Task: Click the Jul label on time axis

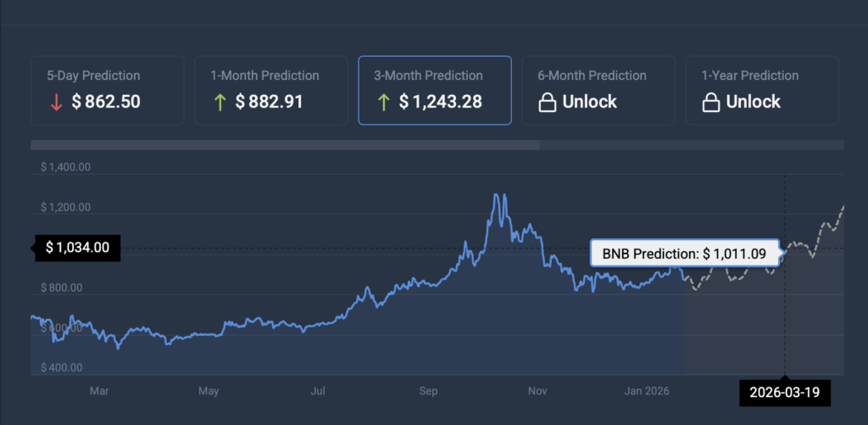Action: pyautogui.click(x=318, y=391)
